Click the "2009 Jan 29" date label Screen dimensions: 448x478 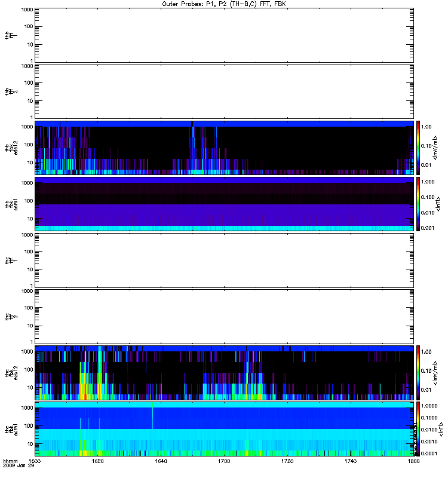point(19,466)
